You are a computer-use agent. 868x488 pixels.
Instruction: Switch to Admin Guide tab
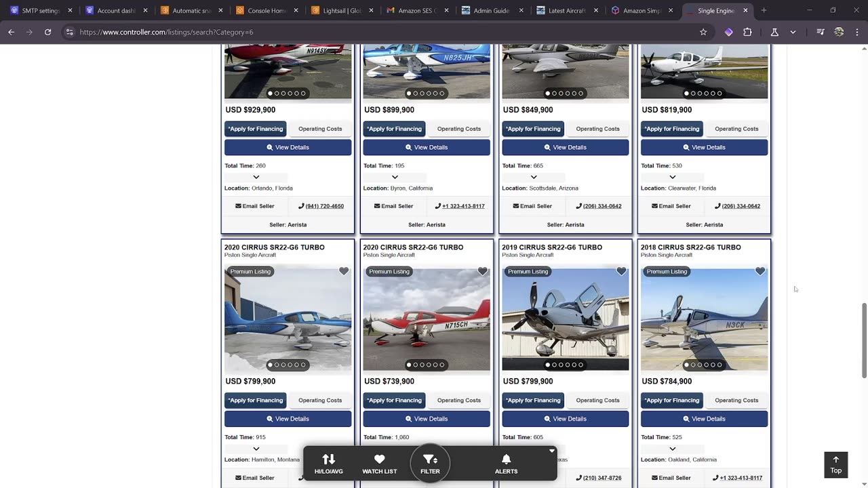(491, 10)
